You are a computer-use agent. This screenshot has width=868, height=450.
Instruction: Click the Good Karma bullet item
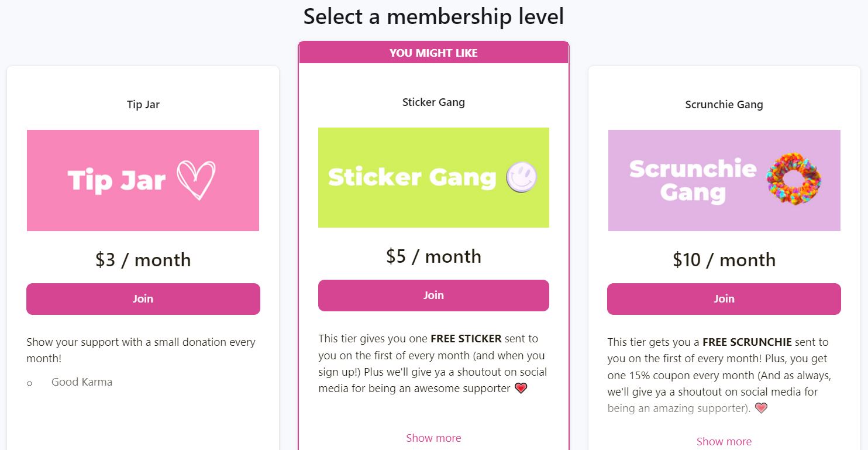(82, 382)
